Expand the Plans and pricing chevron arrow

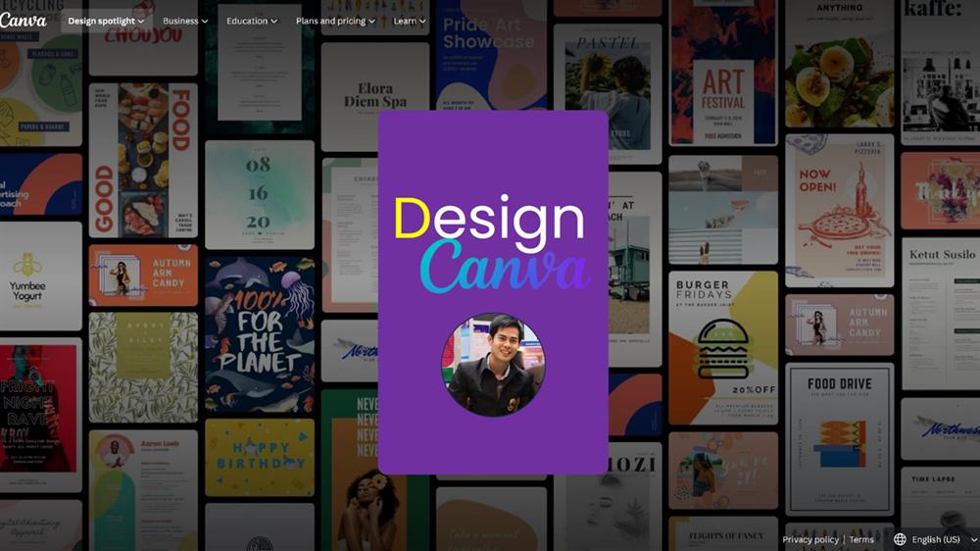pos(371,22)
